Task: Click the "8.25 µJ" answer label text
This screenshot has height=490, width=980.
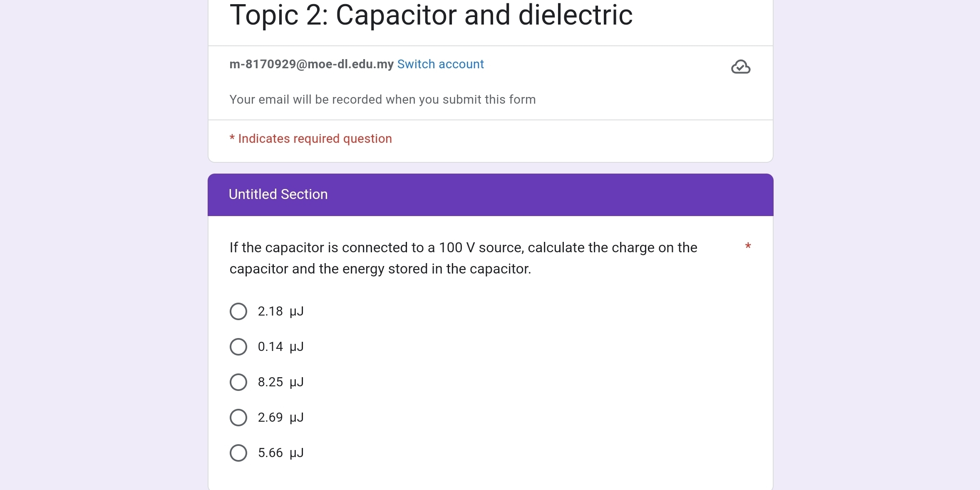Action: 280,382
